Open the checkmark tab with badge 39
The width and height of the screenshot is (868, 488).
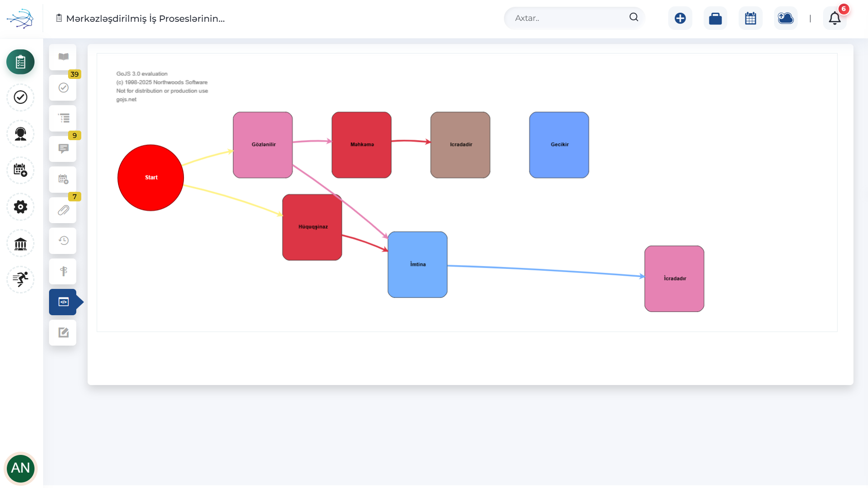[63, 88]
